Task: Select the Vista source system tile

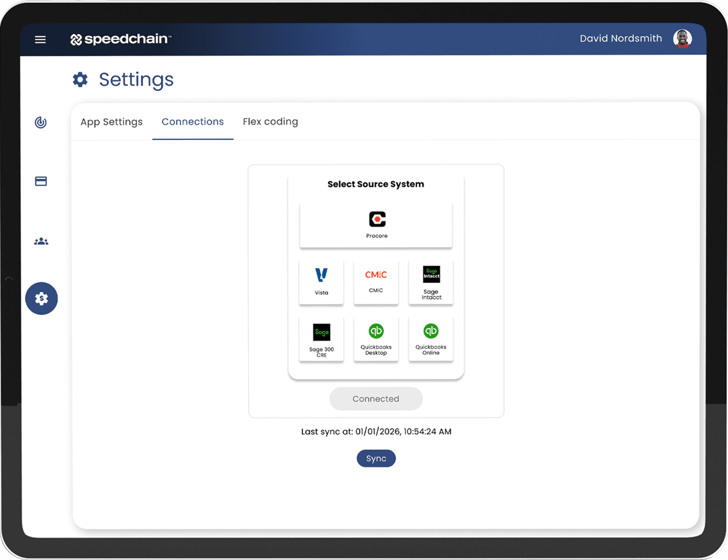Action: pos(321,282)
